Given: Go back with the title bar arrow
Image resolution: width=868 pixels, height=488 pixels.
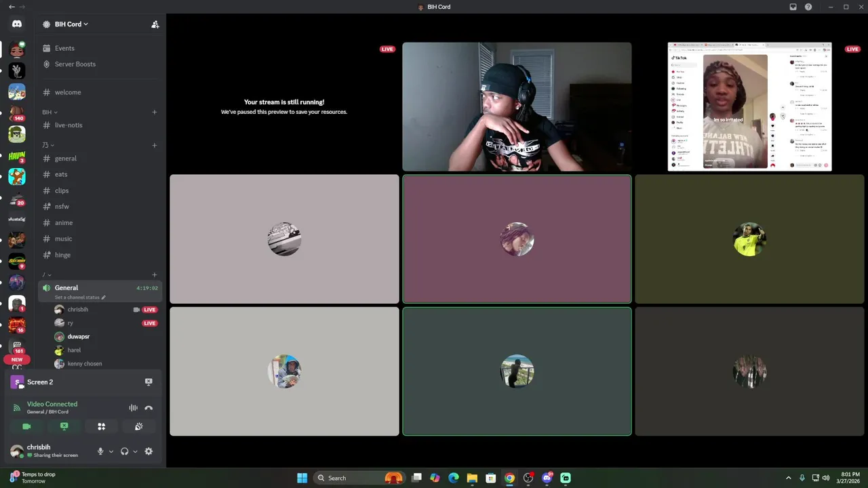Looking at the screenshot, I should 11,7.
